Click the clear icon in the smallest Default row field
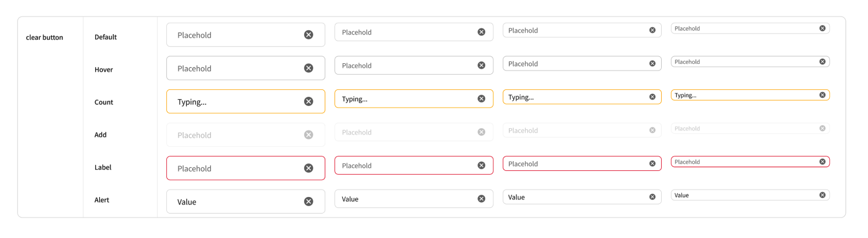 (822, 28)
